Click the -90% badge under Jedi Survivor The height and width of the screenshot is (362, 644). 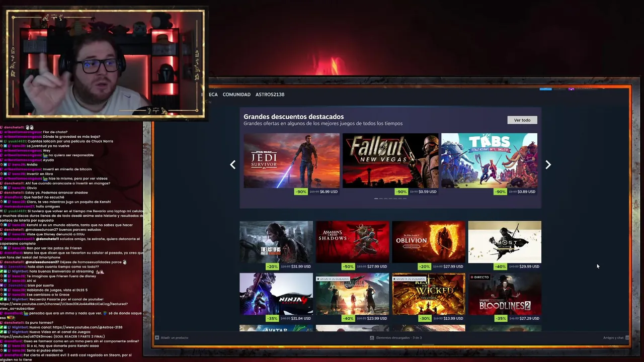tap(301, 192)
